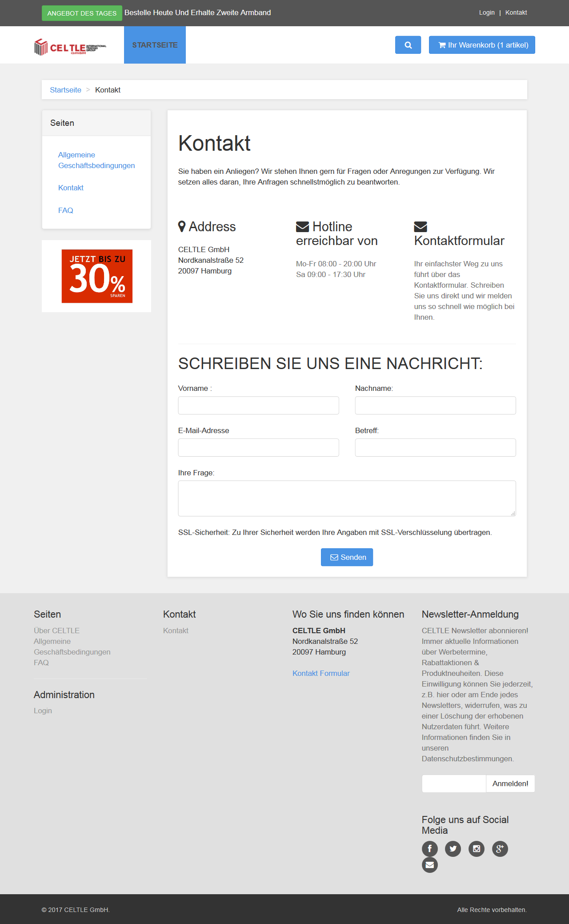Focus the Vorname input field
This screenshot has width=569, height=924.
(258, 406)
